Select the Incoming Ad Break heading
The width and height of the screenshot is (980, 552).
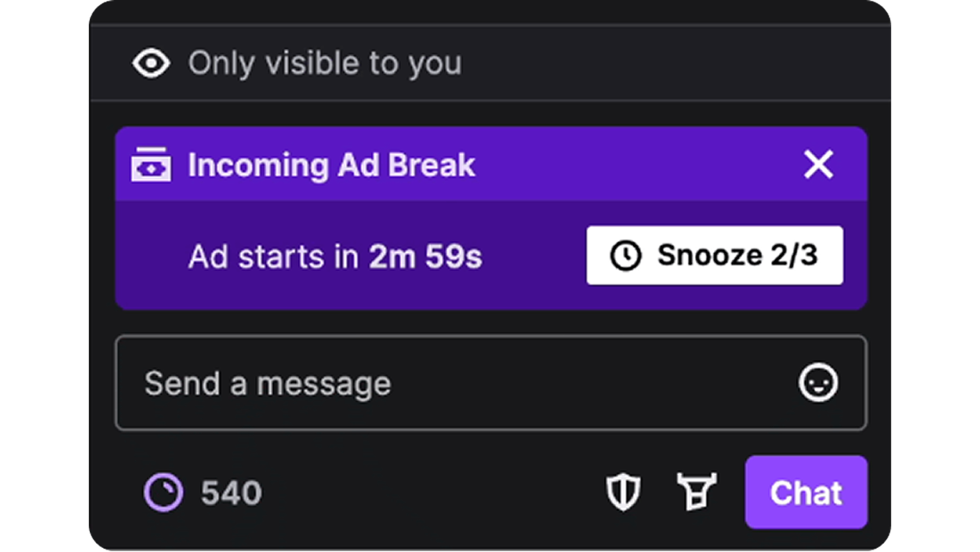331,165
